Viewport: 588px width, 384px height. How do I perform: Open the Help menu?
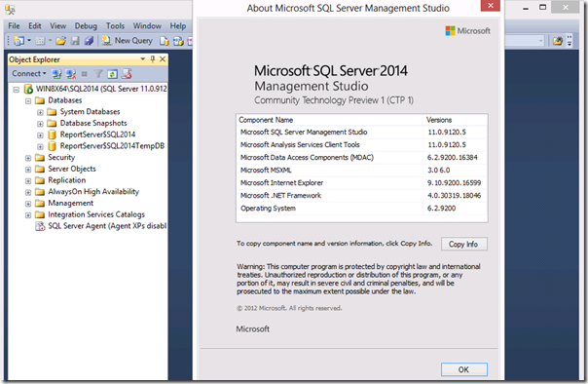coord(178,26)
